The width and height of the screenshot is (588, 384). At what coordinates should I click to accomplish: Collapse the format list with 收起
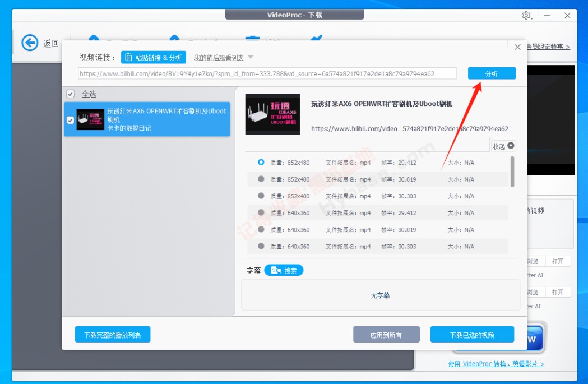(x=502, y=146)
